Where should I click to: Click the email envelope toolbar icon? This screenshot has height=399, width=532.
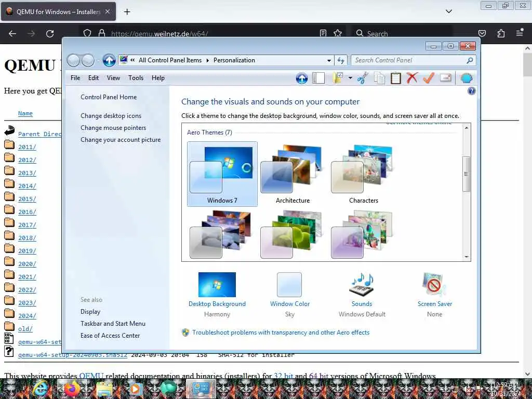(445, 78)
